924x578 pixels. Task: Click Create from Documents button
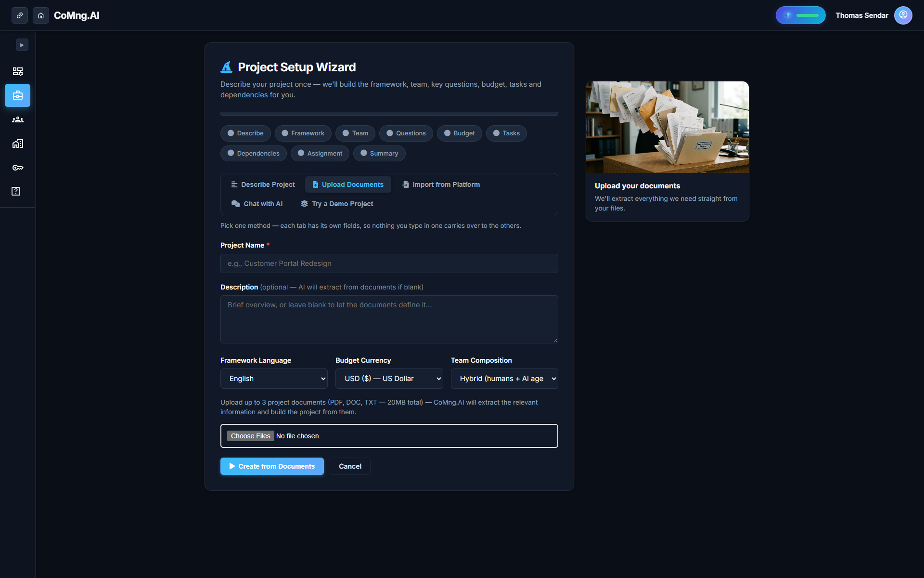[x=272, y=466]
